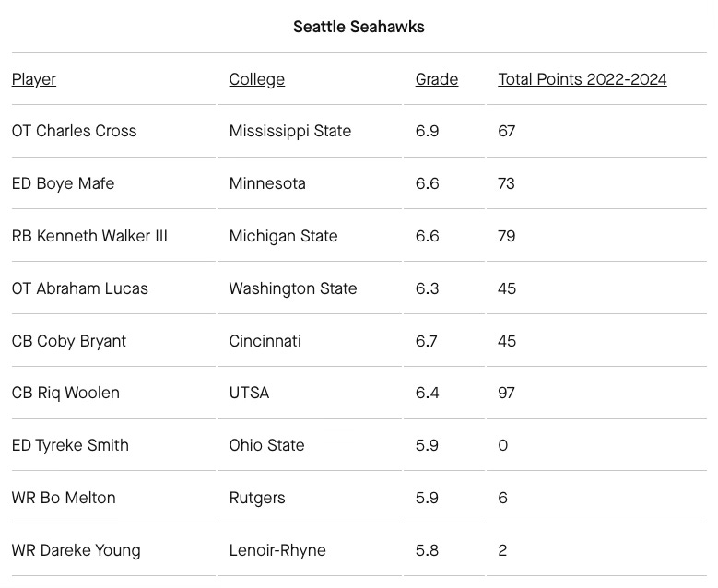
Task: Select the ED Tyreke Smith cell
Action: 70,445
